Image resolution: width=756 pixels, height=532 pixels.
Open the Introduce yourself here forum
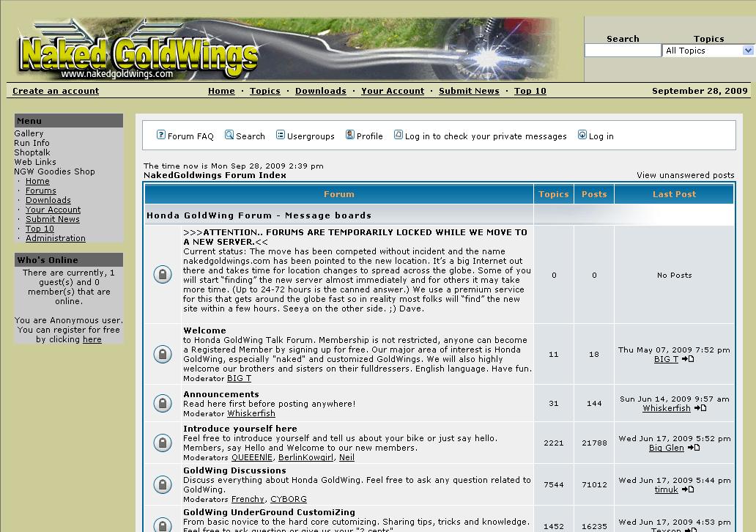(240, 429)
